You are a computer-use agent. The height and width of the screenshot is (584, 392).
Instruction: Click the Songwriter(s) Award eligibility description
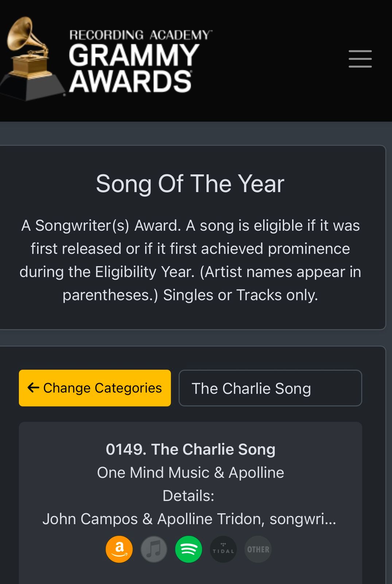coord(190,260)
